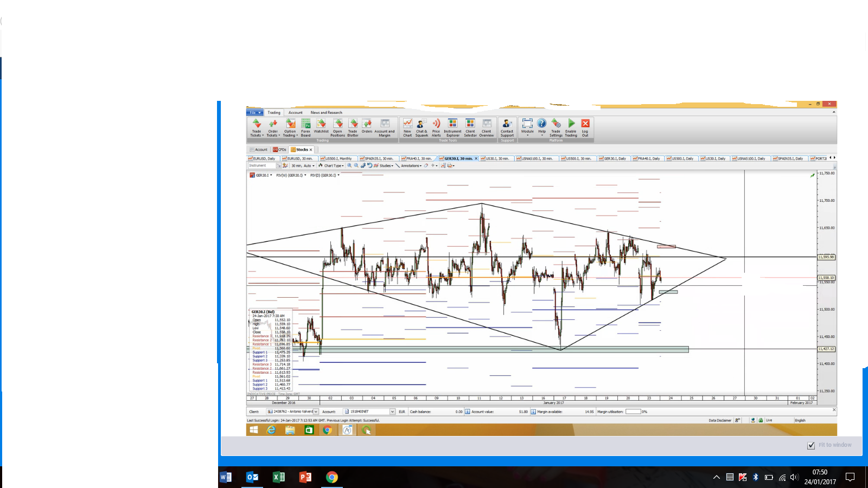Open the News and Research tab

pyautogui.click(x=326, y=113)
